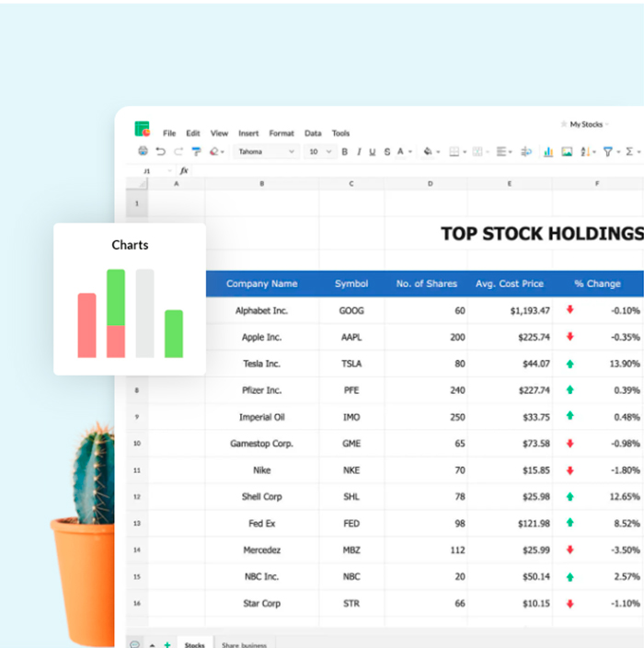Undo the last action
Screen dimensions: 644x648
[x=161, y=152]
